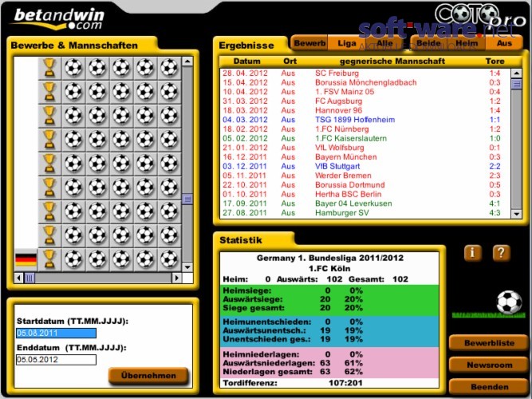Select the Bewerb filter tab
The width and height of the screenshot is (532, 399).
(309, 43)
